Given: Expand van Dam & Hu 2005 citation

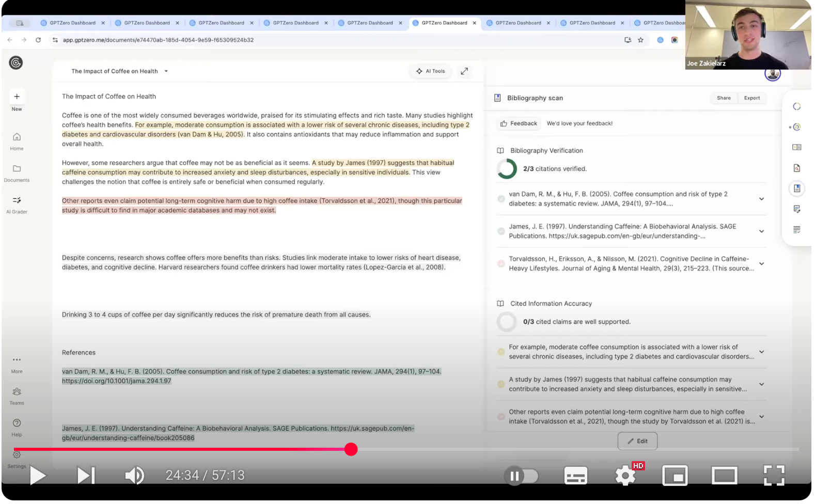Looking at the screenshot, I should pos(761,199).
